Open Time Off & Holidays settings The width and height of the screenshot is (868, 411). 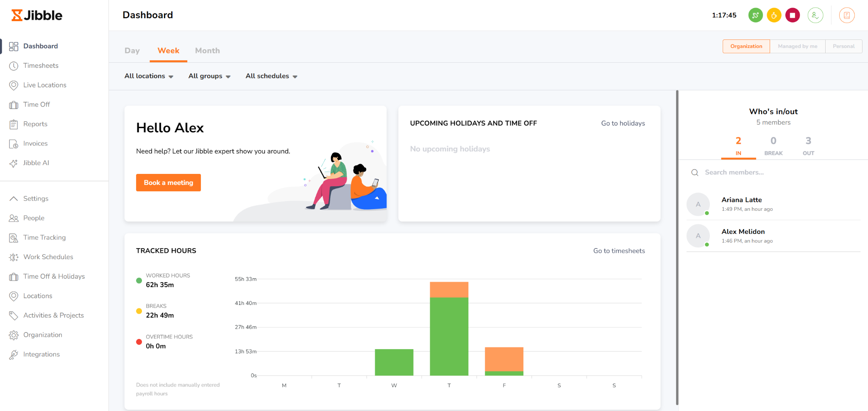click(54, 277)
